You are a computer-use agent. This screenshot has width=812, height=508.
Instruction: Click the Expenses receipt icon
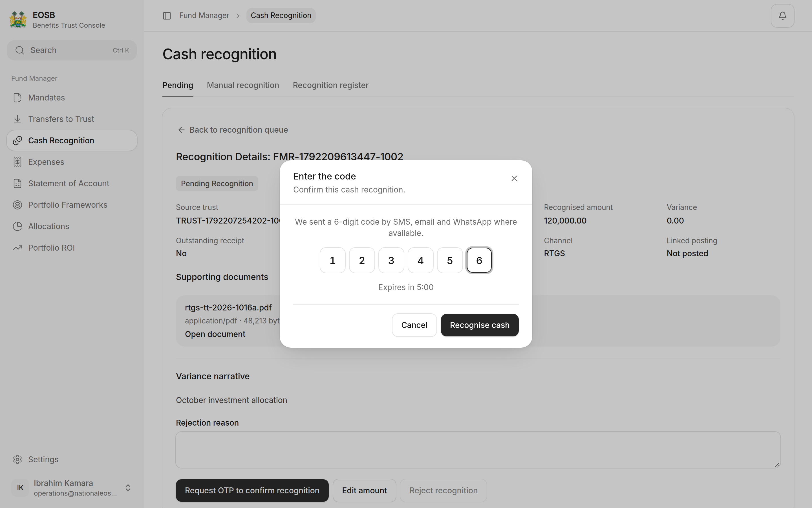click(17, 162)
